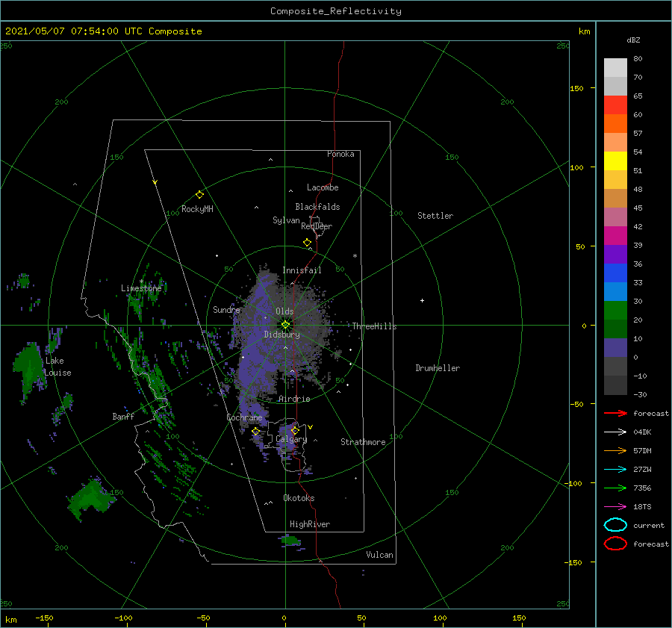
Task: Click the Limestone label
Action: [141, 288]
